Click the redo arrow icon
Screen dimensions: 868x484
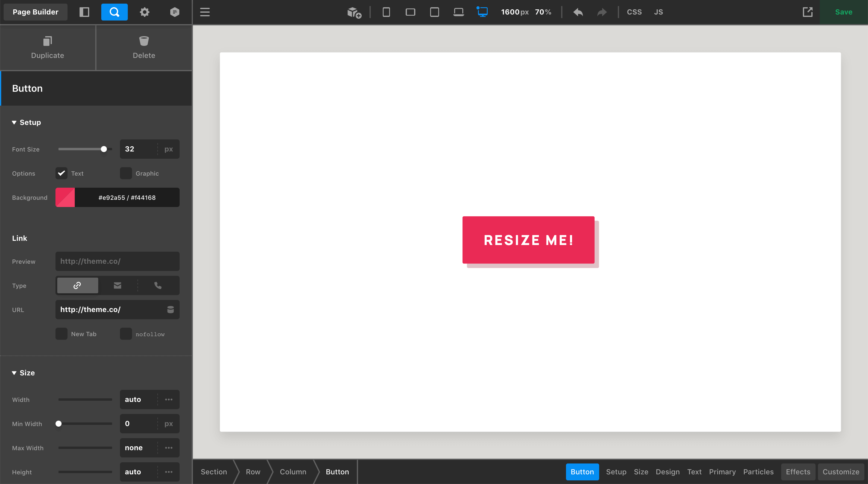602,11
